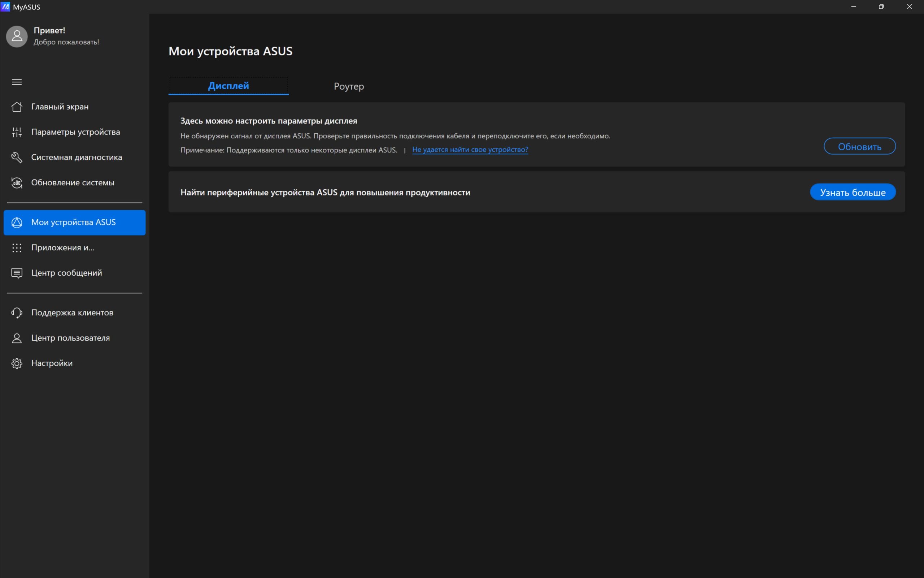924x578 pixels.
Task: Click the message icon for Центр сообщений
Action: [17, 273]
